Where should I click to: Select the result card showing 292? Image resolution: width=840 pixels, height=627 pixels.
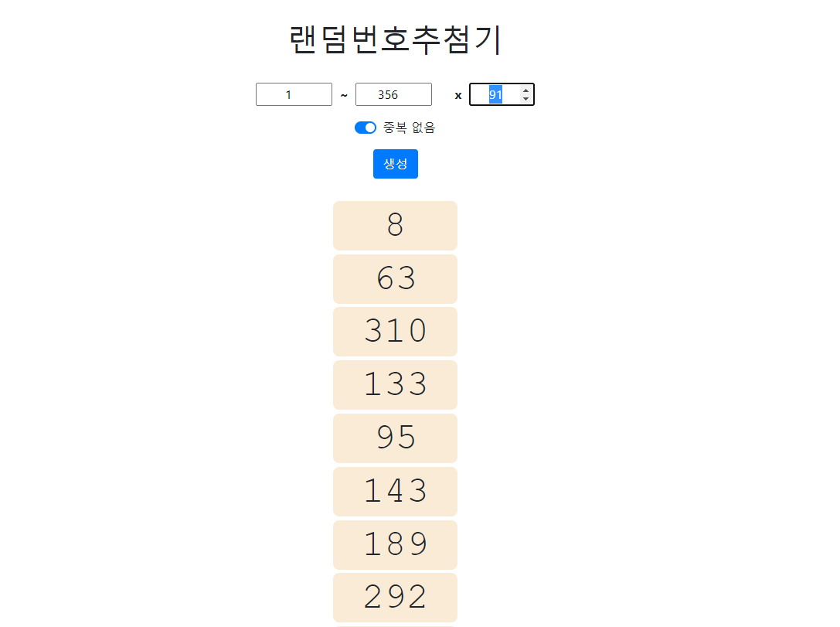click(x=395, y=598)
